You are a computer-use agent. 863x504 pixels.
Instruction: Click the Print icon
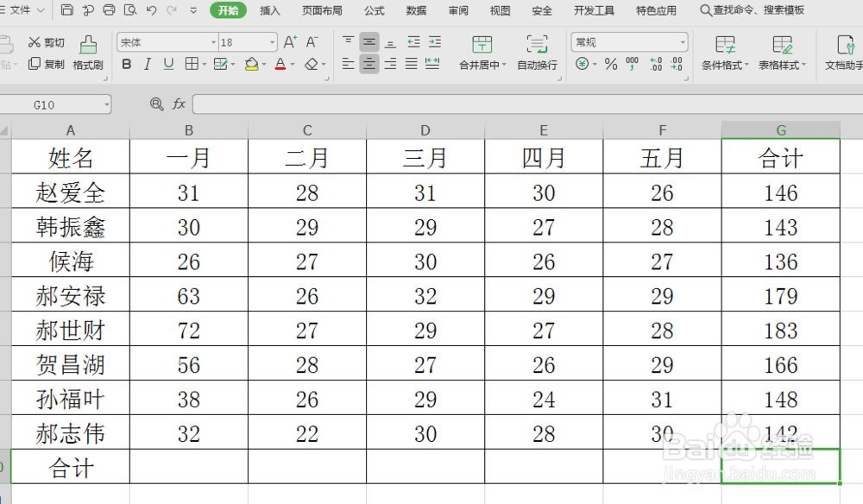(x=109, y=9)
